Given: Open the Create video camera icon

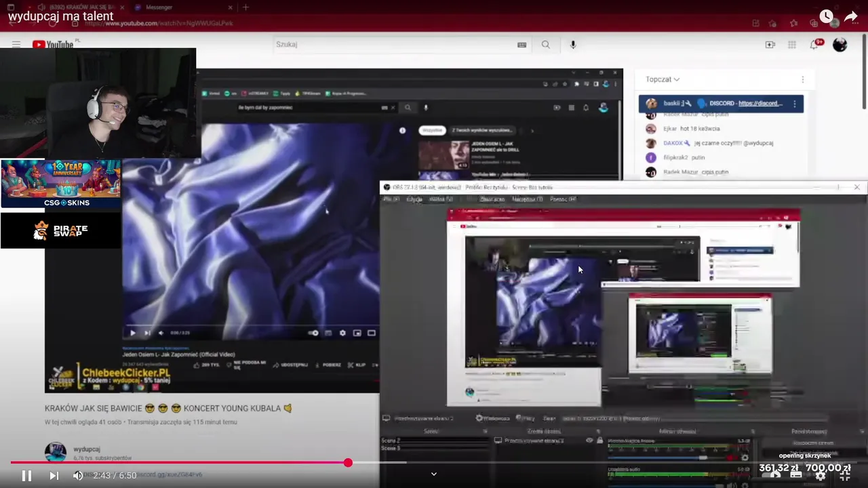Looking at the screenshot, I should 770,45.
